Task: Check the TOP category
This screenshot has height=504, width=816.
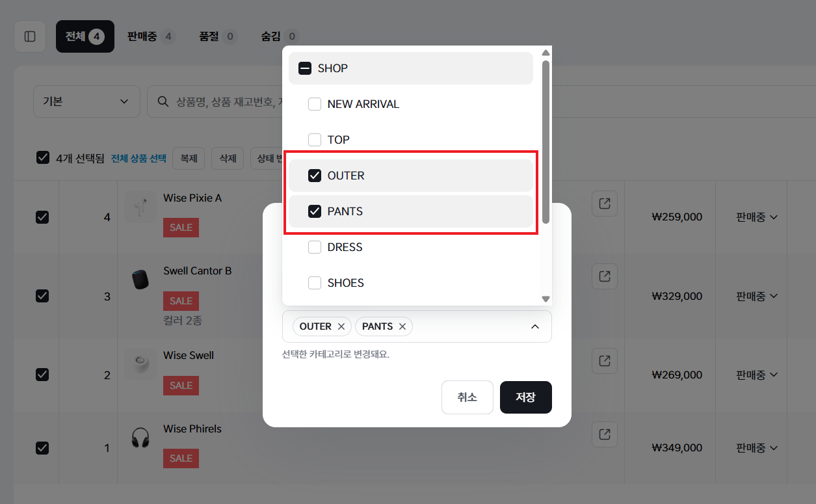Action: (x=315, y=140)
